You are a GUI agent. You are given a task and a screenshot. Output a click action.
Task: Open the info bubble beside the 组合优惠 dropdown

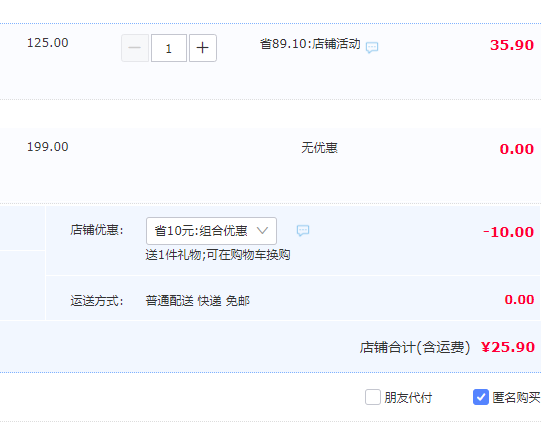pyautogui.click(x=303, y=231)
